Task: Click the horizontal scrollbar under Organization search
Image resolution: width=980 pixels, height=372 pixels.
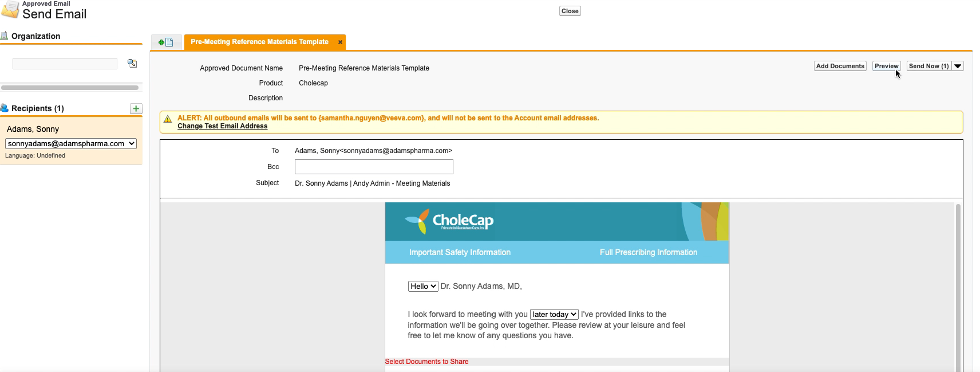Action: click(70, 88)
